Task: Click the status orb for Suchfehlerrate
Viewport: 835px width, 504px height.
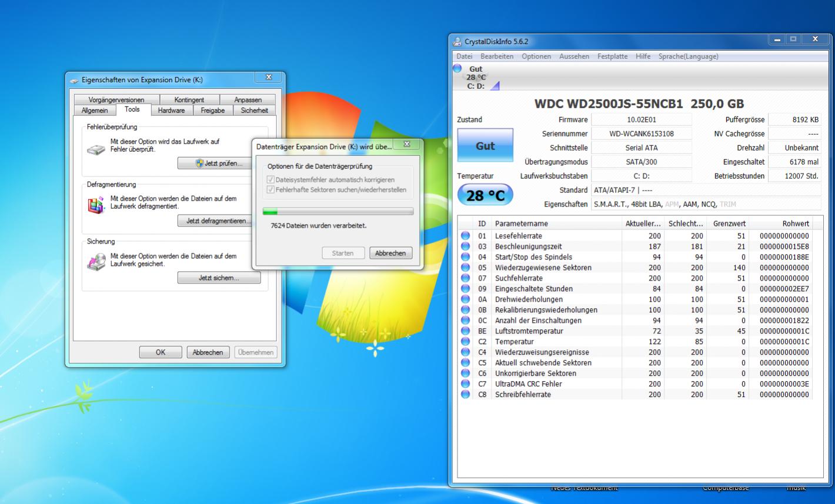Action: [x=466, y=278]
